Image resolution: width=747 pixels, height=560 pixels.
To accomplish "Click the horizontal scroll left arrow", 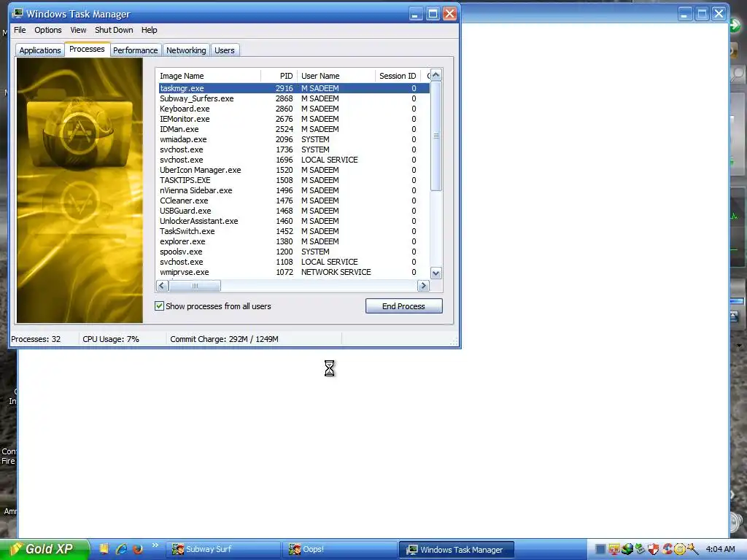I will pos(163,286).
